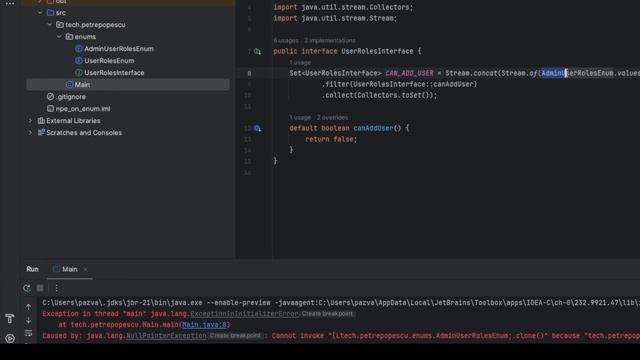Click 'import java.util.stream.Stream;' line
Screen dimensions: 640x360
(x=335, y=18)
